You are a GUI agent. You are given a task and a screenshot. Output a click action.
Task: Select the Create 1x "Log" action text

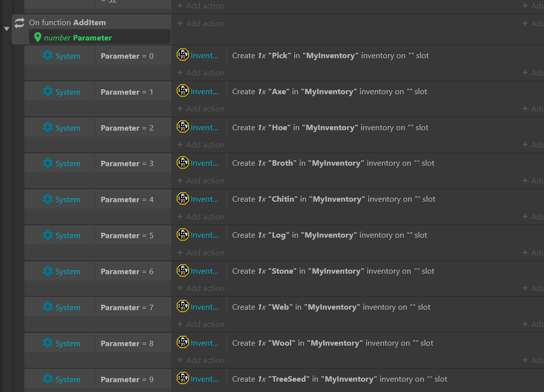[x=330, y=235]
